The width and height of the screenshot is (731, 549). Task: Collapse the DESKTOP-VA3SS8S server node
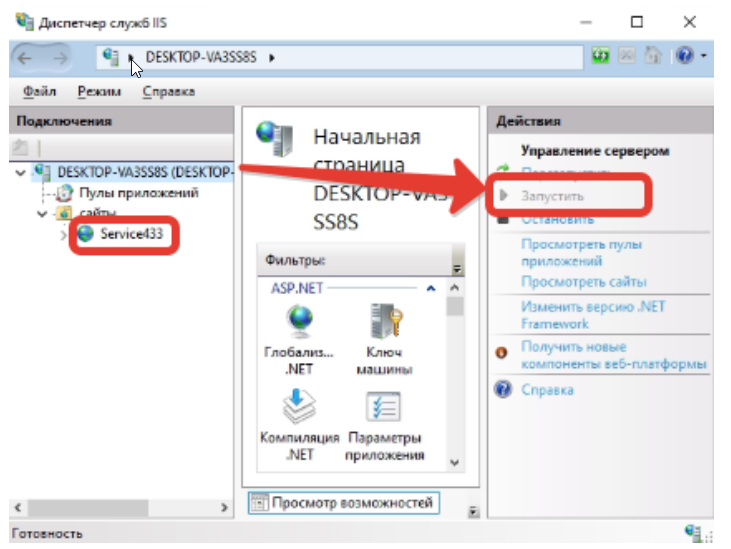pos(21,173)
